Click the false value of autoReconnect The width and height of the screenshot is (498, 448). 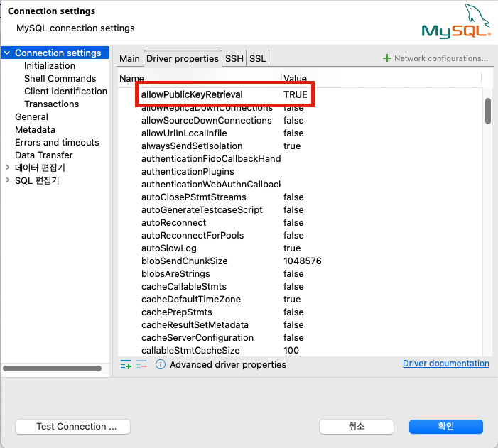tap(293, 222)
